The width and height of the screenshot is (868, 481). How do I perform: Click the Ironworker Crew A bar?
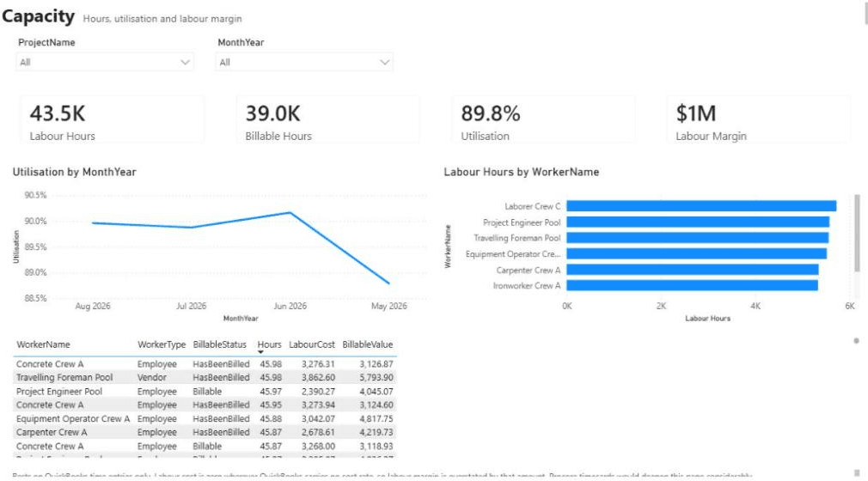tap(693, 285)
